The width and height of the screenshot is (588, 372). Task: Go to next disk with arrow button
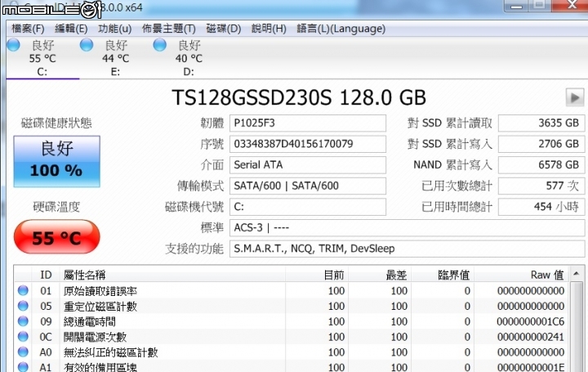pos(574,97)
